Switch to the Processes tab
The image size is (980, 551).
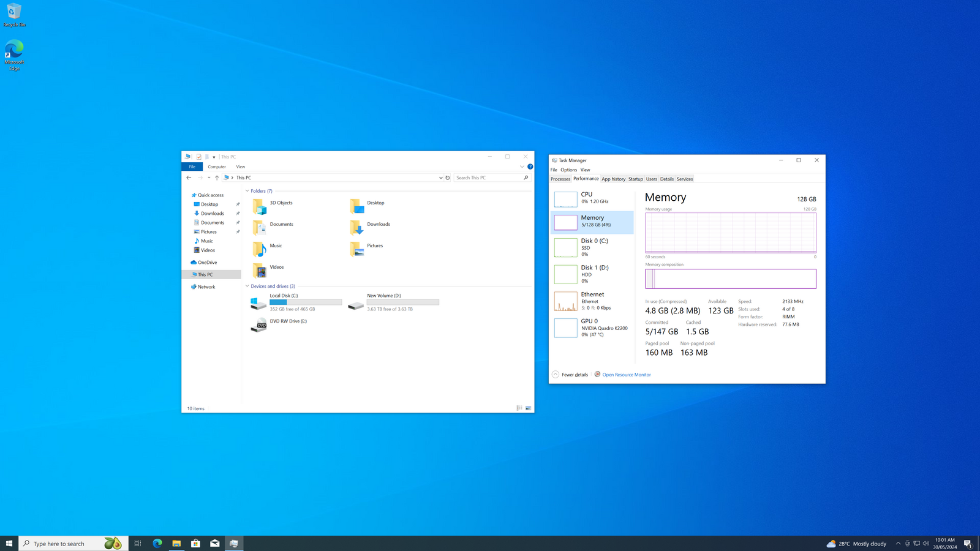tap(560, 179)
